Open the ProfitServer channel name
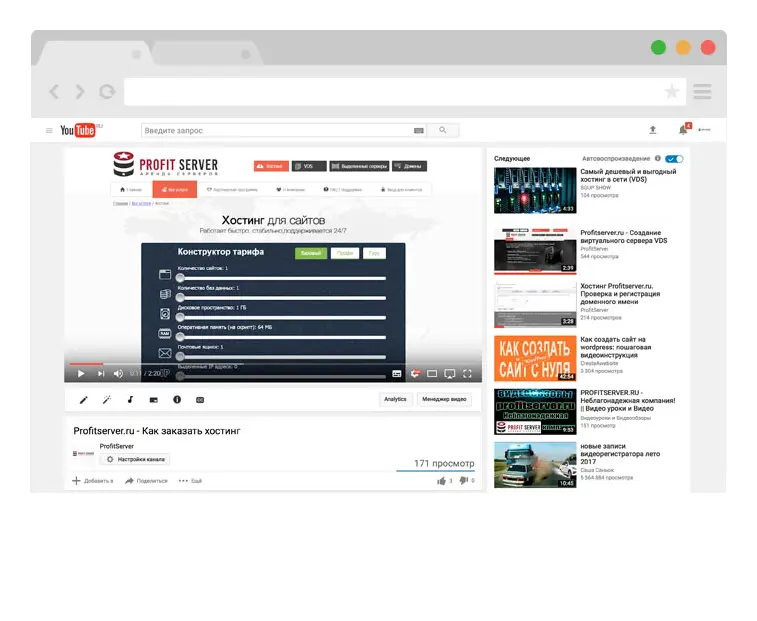Viewport: 757px width, 621px height. point(116,446)
